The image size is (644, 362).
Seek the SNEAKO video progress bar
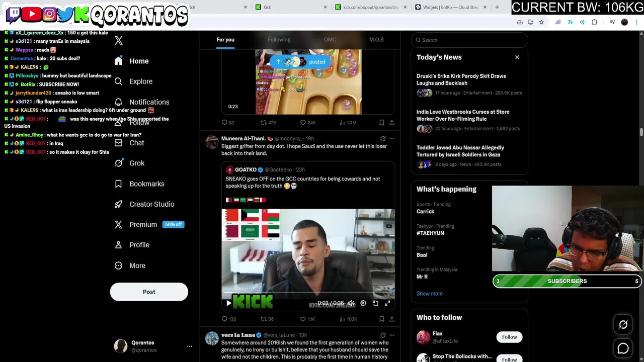tap(308, 294)
